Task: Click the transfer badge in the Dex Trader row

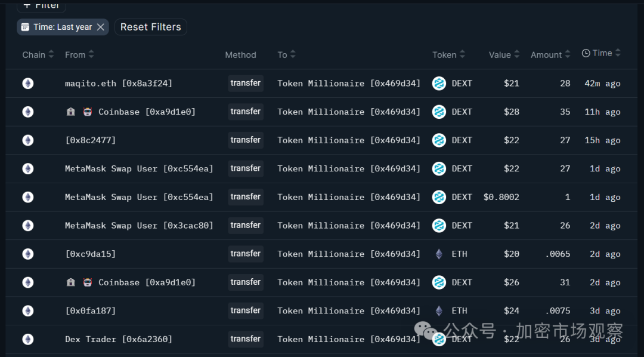Action: (246, 338)
